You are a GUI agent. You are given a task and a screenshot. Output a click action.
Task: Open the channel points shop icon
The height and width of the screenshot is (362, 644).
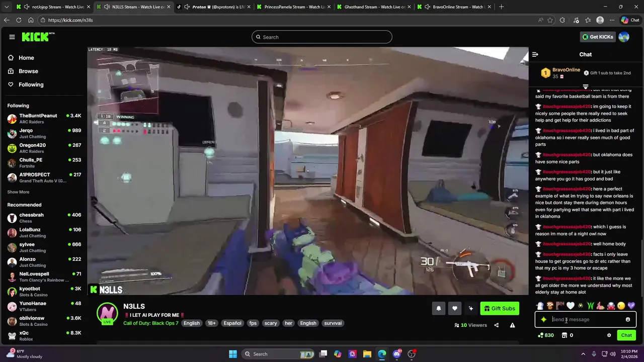565,335
